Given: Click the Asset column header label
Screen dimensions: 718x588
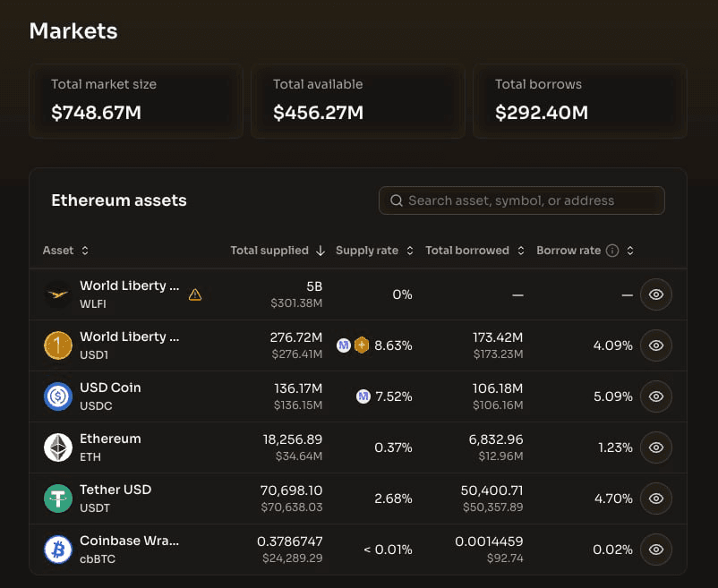Looking at the screenshot, I should [x=58, y=251].
